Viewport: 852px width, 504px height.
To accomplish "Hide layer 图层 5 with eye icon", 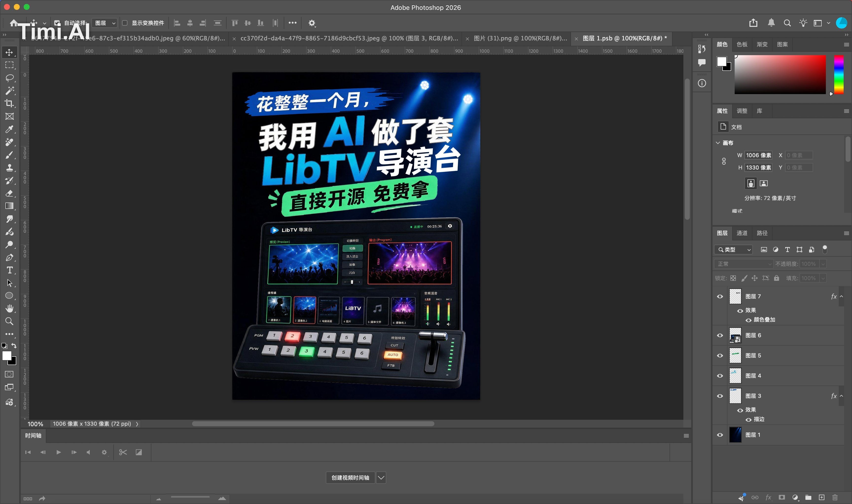I will coord(720,356).
